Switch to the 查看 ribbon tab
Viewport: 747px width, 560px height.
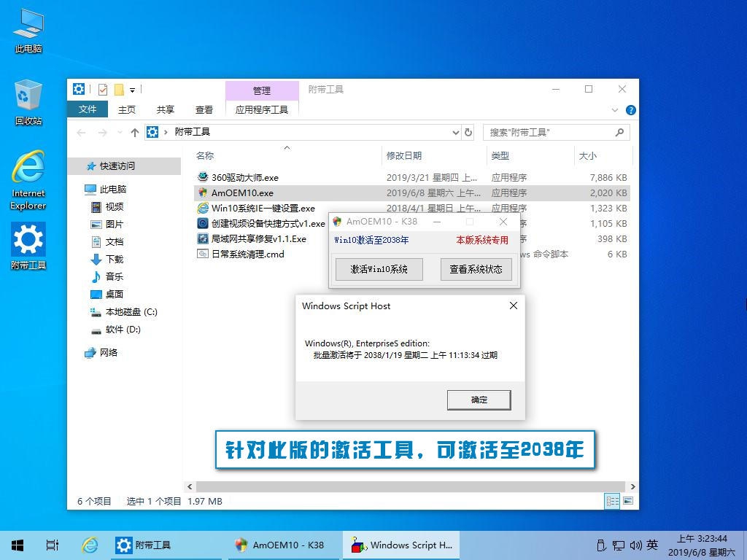click(204, 109)
